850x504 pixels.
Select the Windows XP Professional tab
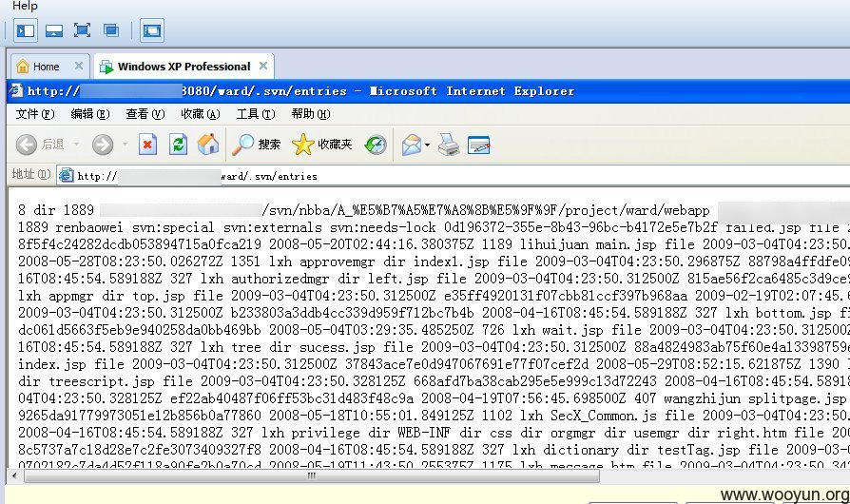coord(184,67)
